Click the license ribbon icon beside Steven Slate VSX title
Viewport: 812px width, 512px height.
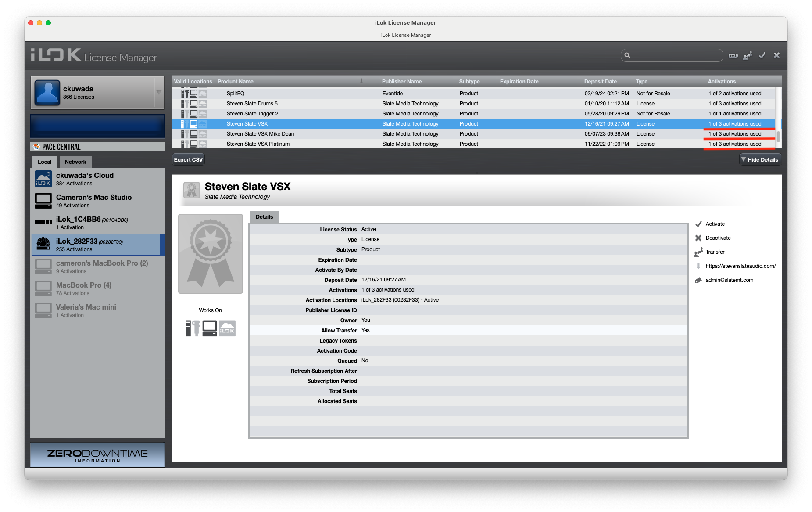pyautogui.click(x=192, y=191)
